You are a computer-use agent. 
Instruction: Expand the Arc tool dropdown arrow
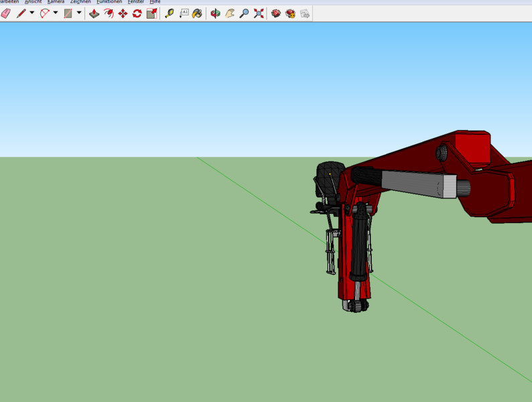coord(56,13)
